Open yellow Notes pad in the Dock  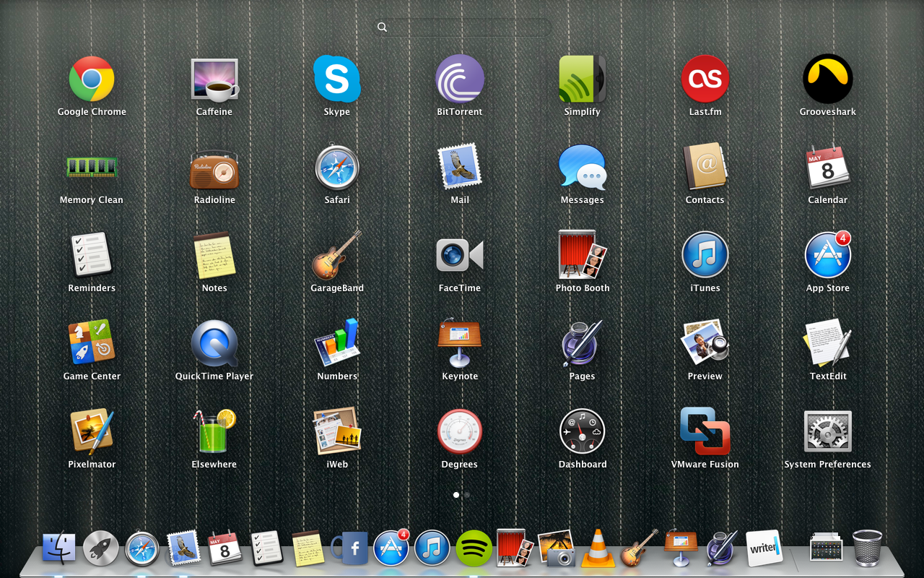coord(308,548)
